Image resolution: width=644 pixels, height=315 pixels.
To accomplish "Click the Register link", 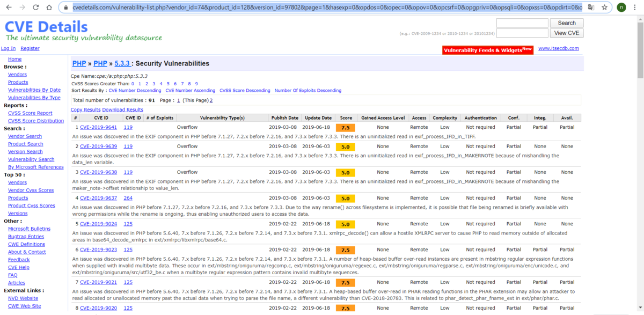I will [30, 48].
